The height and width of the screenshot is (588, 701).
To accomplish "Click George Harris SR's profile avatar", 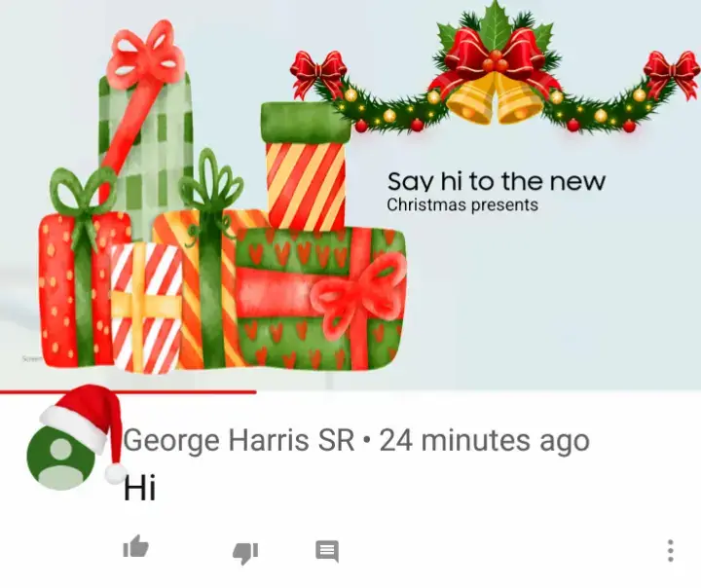I will [61, 457].
